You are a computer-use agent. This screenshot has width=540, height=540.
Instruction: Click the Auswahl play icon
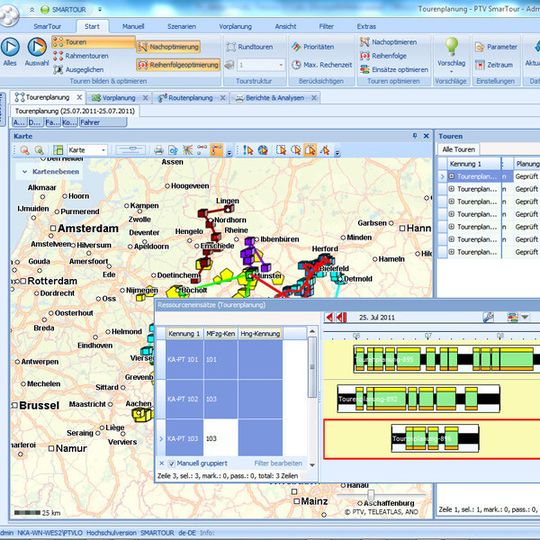(37, 47)
